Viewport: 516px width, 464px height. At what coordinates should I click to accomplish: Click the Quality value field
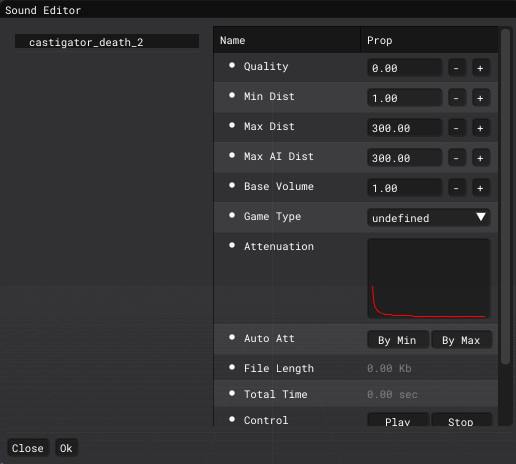coord(405,68)
